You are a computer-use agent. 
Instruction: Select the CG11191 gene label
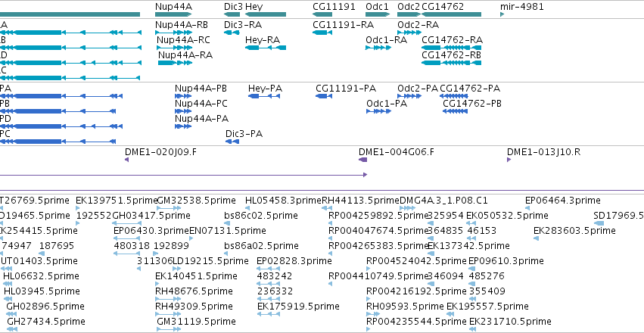click(x=334, y=7)
